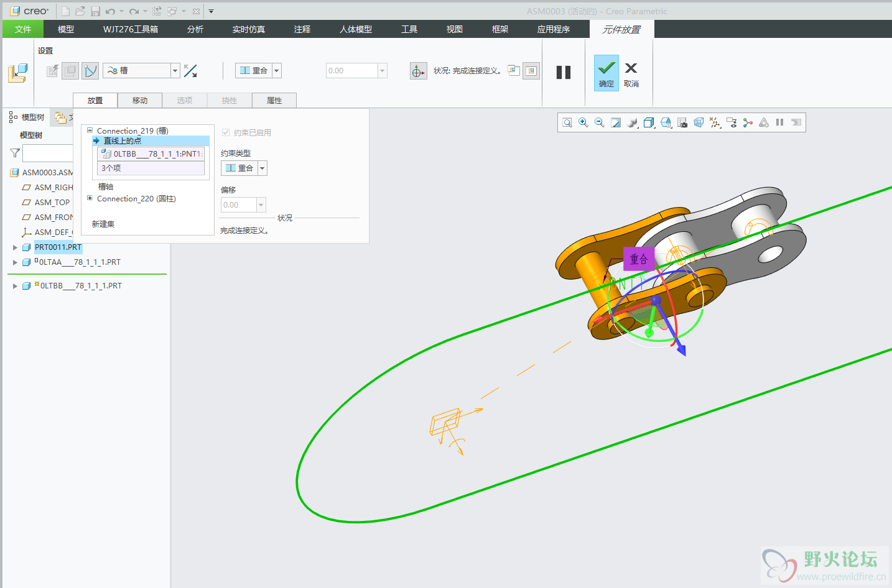Expand 0LTAA___78_1_1_1.PRT tree node
The width and height of the screenshot is (892, 588).
point(15,262)
